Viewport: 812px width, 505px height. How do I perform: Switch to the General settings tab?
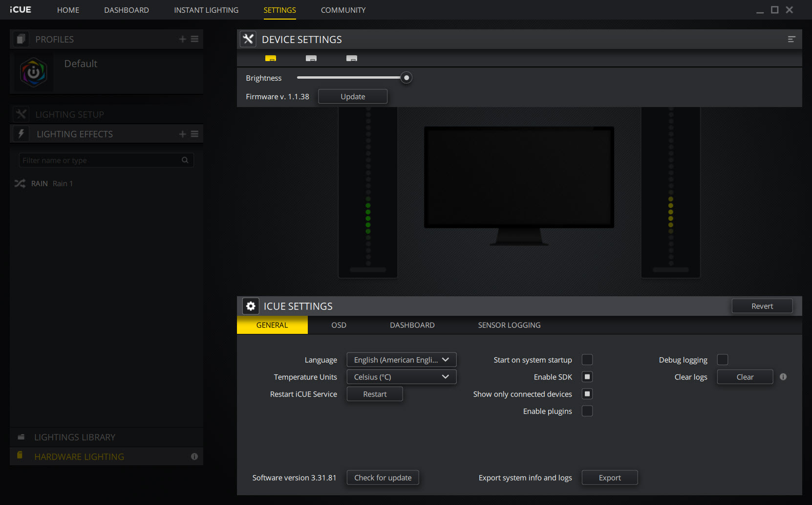(x=272, y=325)
